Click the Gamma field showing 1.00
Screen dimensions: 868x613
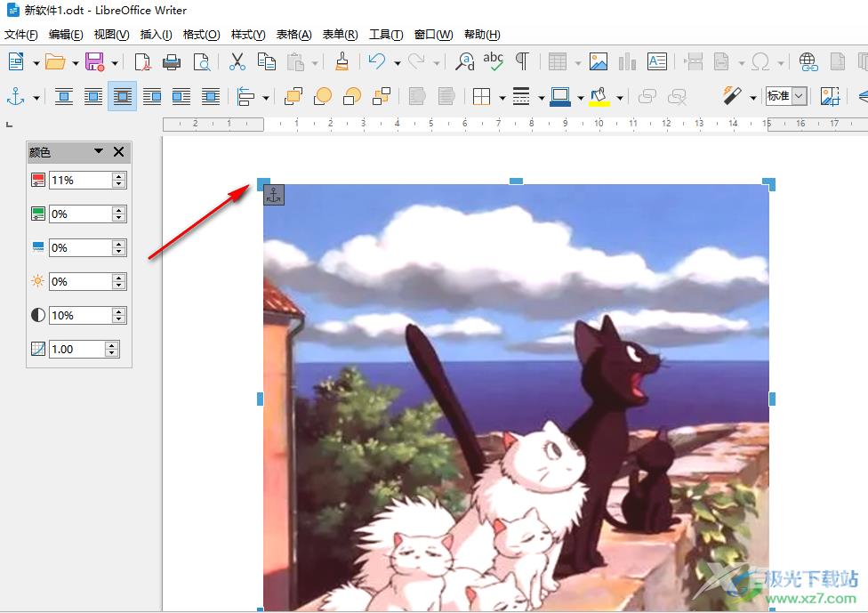(x=77, y=349)
